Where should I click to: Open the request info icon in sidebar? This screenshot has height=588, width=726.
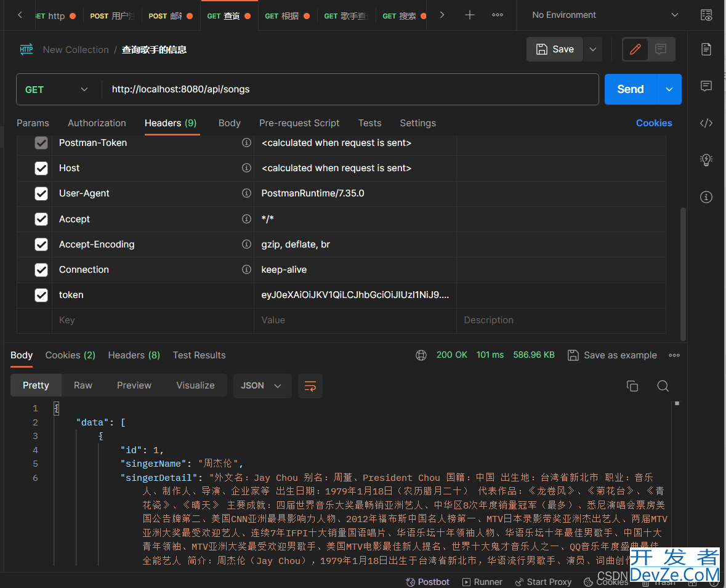706,197
